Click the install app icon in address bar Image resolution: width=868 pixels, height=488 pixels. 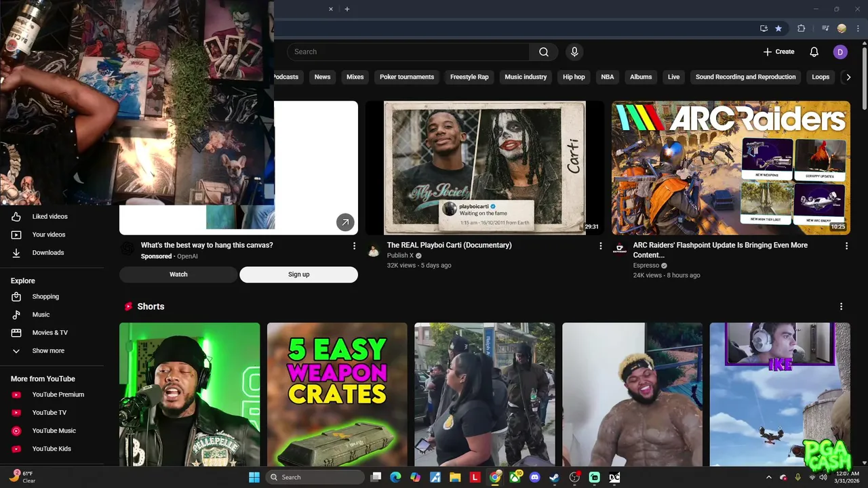764,28
